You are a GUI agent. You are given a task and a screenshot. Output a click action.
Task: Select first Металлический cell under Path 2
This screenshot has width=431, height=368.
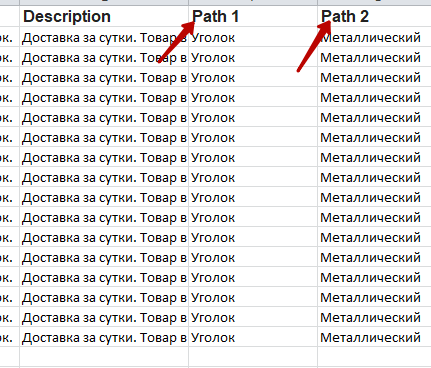point(374,37)
